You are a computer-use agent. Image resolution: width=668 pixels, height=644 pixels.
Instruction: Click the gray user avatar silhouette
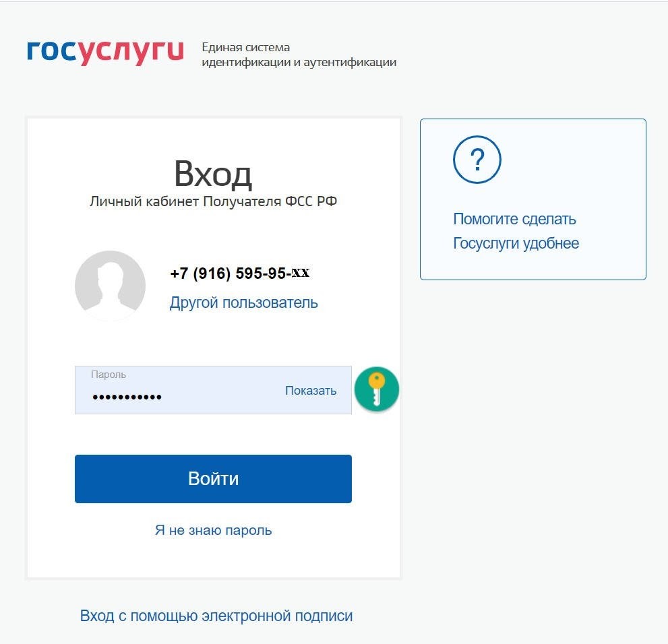pos(110,285)
